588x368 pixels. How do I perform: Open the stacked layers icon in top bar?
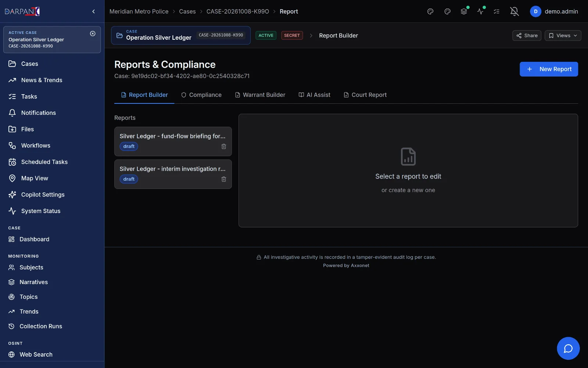[464, 11]
